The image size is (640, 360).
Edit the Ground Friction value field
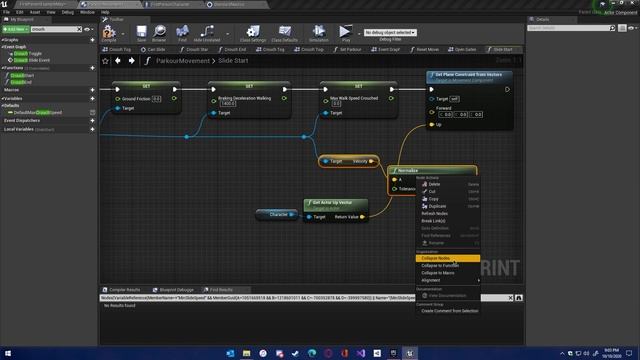157,99
